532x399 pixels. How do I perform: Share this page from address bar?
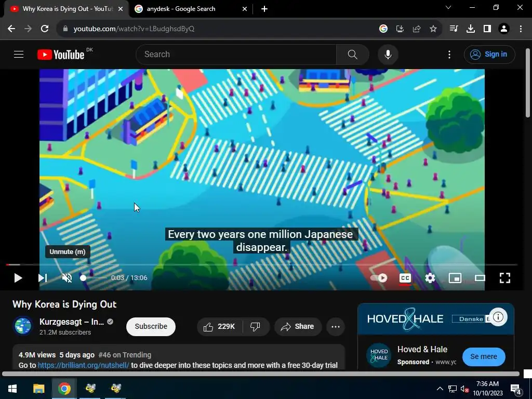(x=417, y=29)
